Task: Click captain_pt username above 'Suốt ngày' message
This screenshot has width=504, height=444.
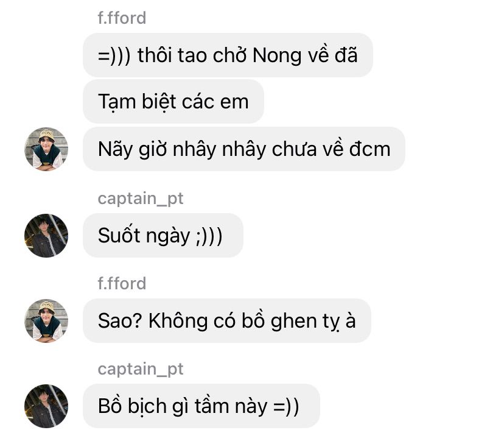Action: tap(141, 199)
